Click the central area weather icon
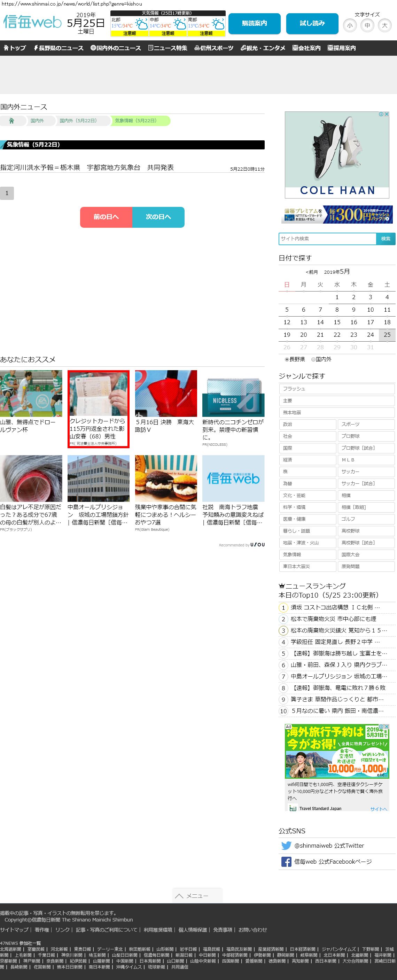This screenshot has height=980, width=397. [180, 25]
